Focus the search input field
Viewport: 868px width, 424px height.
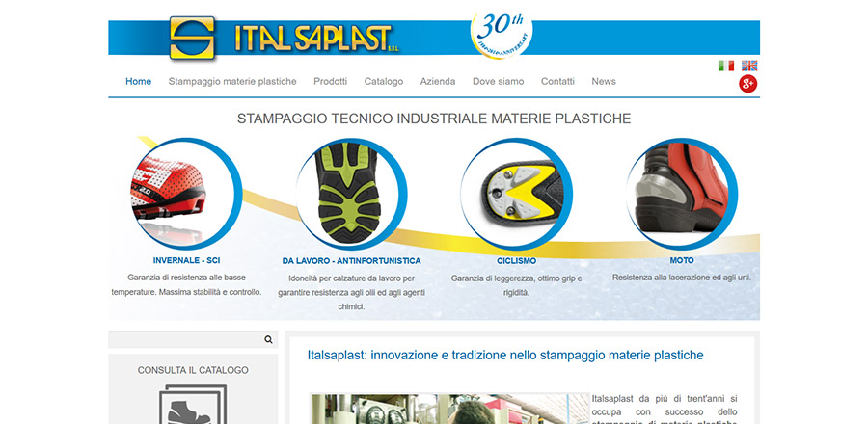click(x=183, y=340)
